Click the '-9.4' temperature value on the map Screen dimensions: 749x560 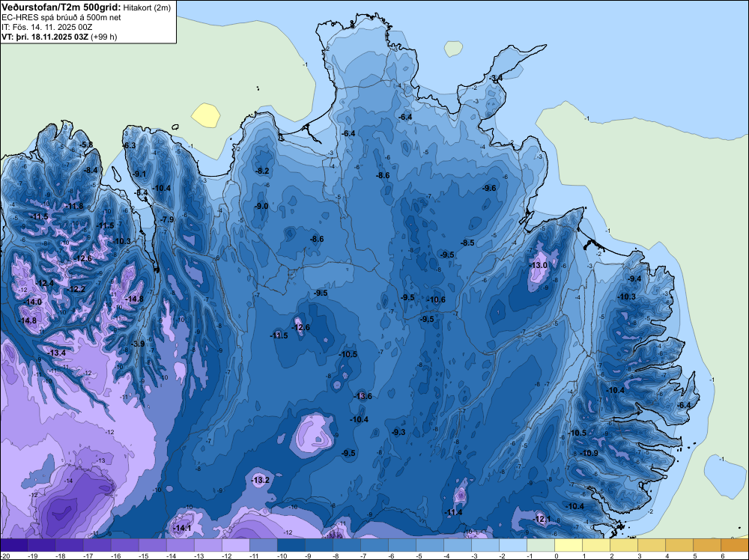pos(635,279)
